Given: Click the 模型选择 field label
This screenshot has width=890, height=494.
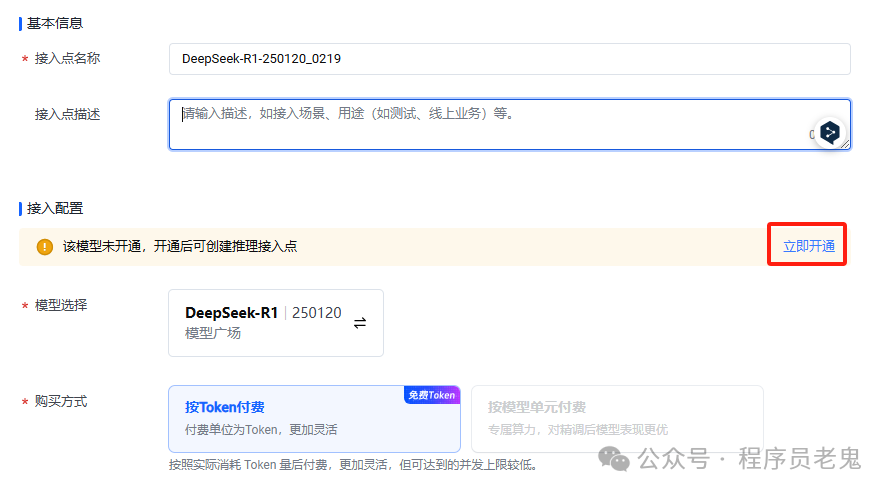Looking at the screenshot, I should (x=61, y=305).
